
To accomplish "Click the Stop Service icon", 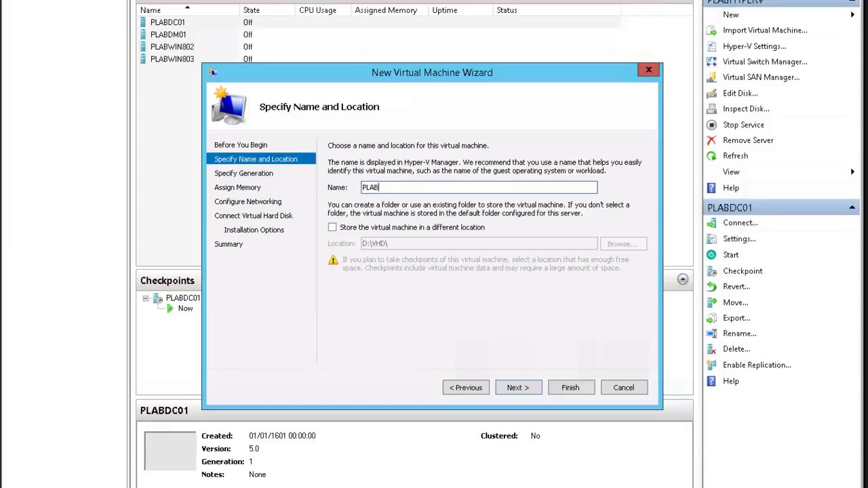I will pyautogui.click(x=711, y=125).
